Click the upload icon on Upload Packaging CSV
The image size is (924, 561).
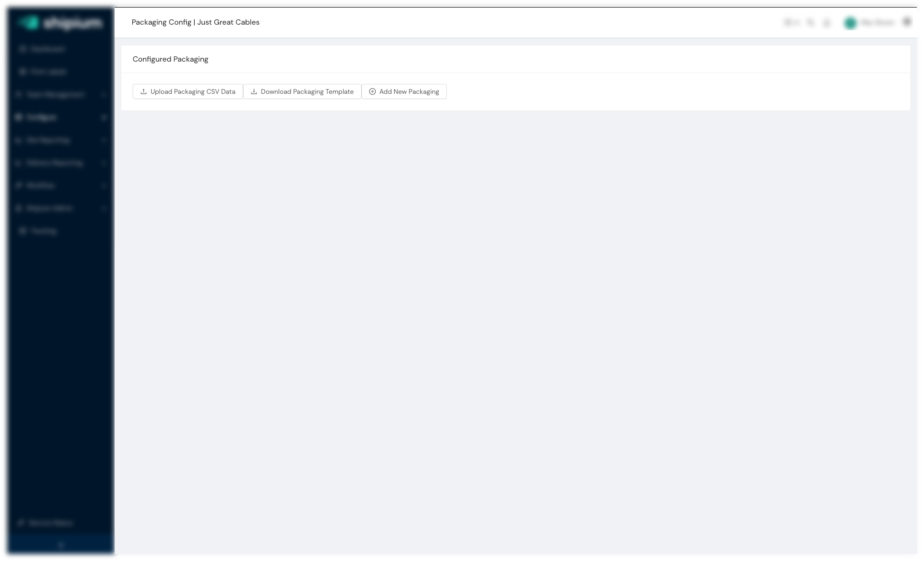point(144,91)
